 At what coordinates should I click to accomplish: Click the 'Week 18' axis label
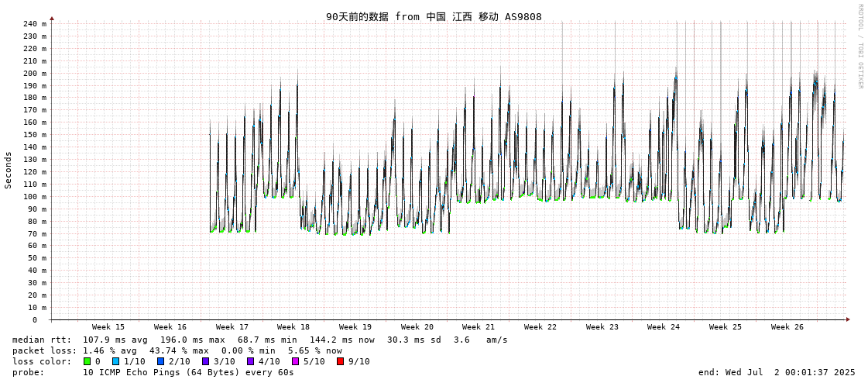click(293, 327)
